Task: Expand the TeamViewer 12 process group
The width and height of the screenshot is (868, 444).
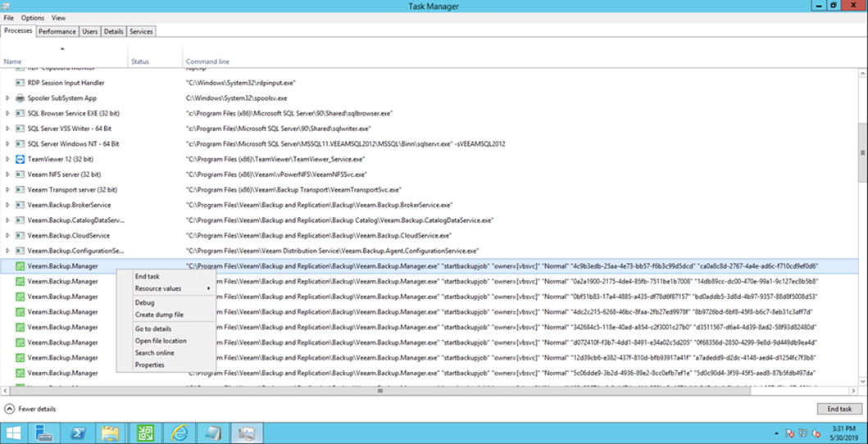Action: [x=7, y=159]
